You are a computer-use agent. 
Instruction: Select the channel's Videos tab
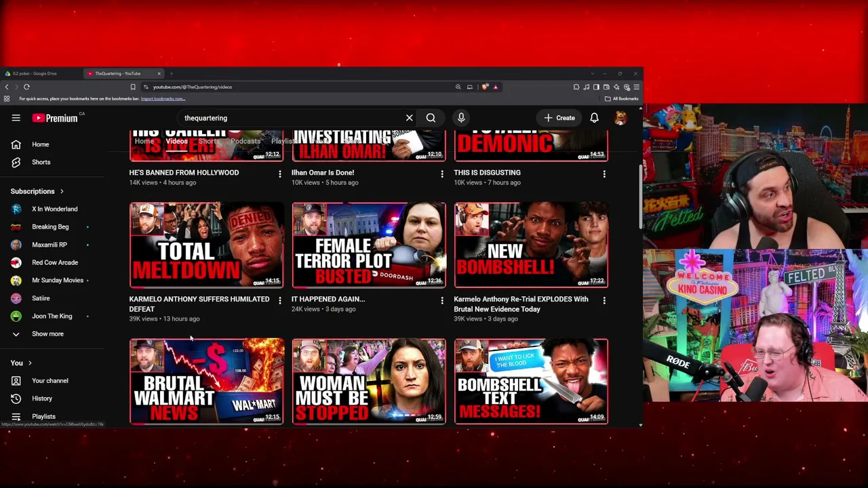pos(176,141)
